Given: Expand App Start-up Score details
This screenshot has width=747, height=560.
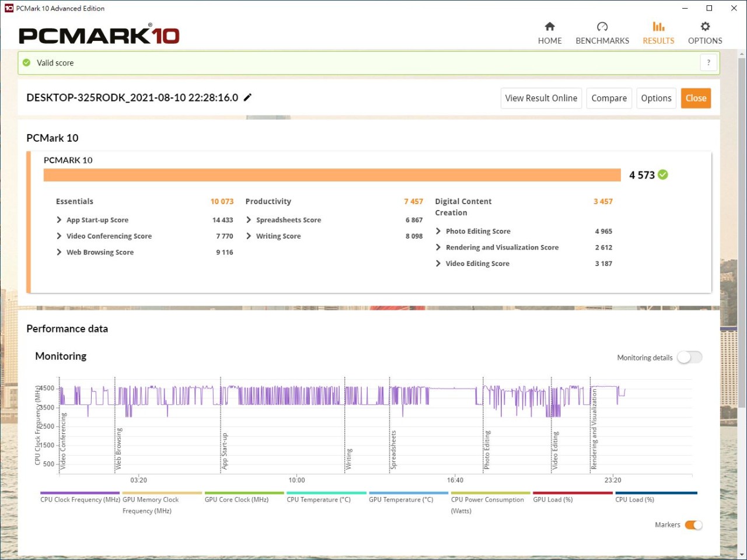Looking at the screenshot, I should [x=59, y=220].
